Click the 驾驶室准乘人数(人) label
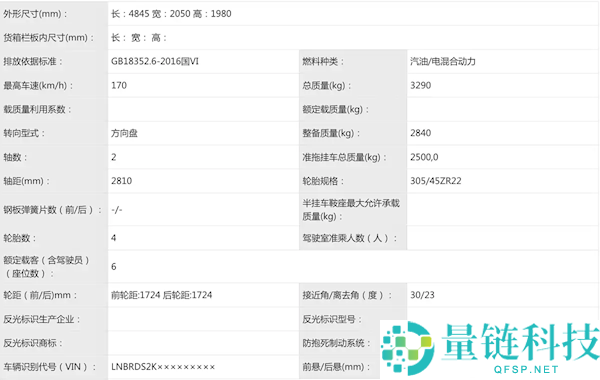Viewport: 600px width, 380px height. click(x=350, y=238)
